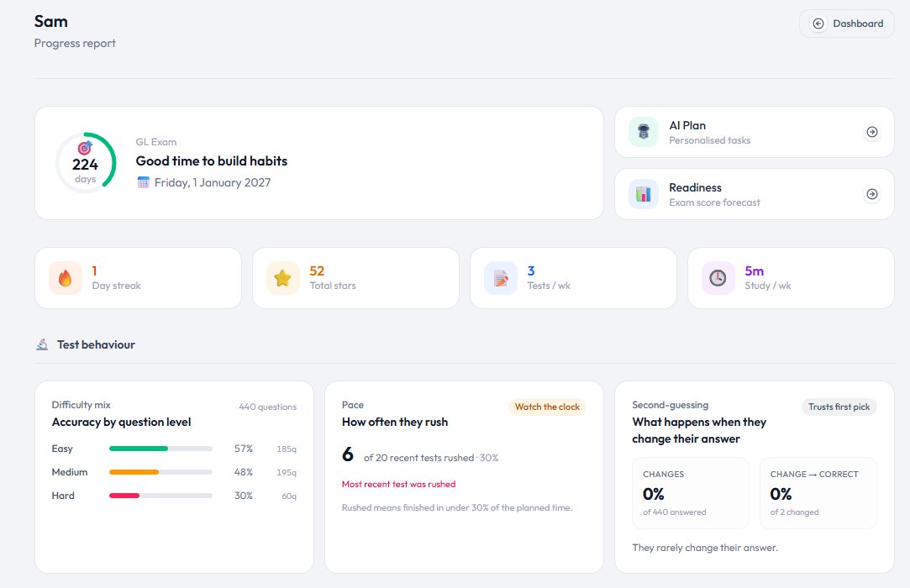The width and height of the screenshot is (910, 588).
Task: Click the Difficulty mix label
Action: 81,405
